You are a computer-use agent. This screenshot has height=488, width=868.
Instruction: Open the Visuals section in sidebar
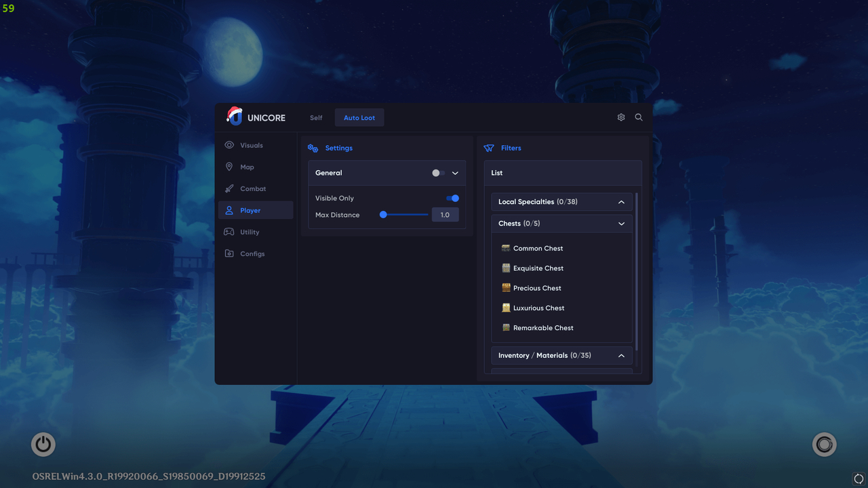pos(251,145)
